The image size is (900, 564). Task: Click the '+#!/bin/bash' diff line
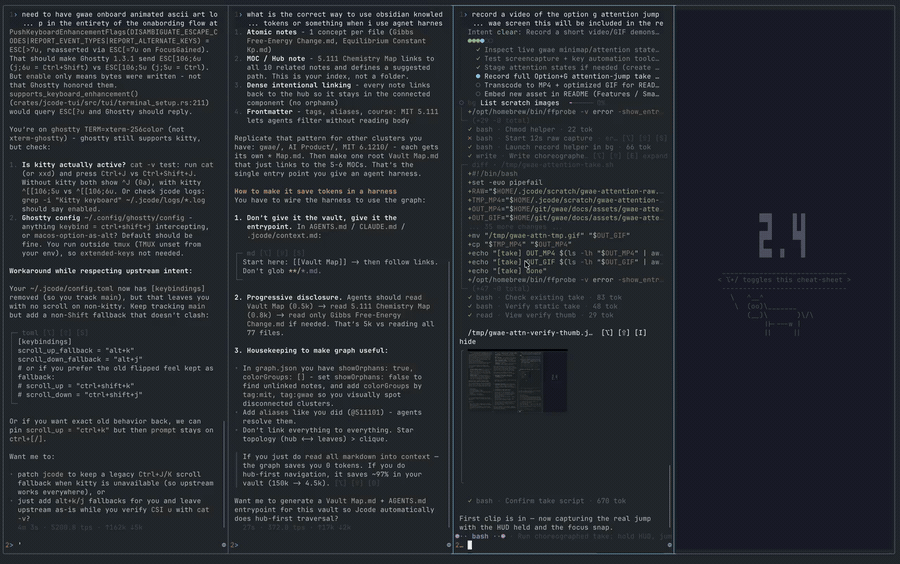[492, 174]
